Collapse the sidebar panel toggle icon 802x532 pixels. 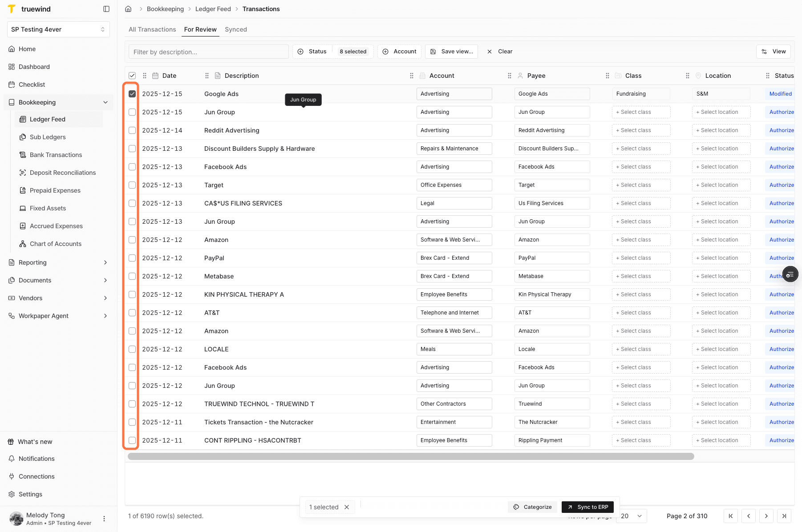pos(106,9)
